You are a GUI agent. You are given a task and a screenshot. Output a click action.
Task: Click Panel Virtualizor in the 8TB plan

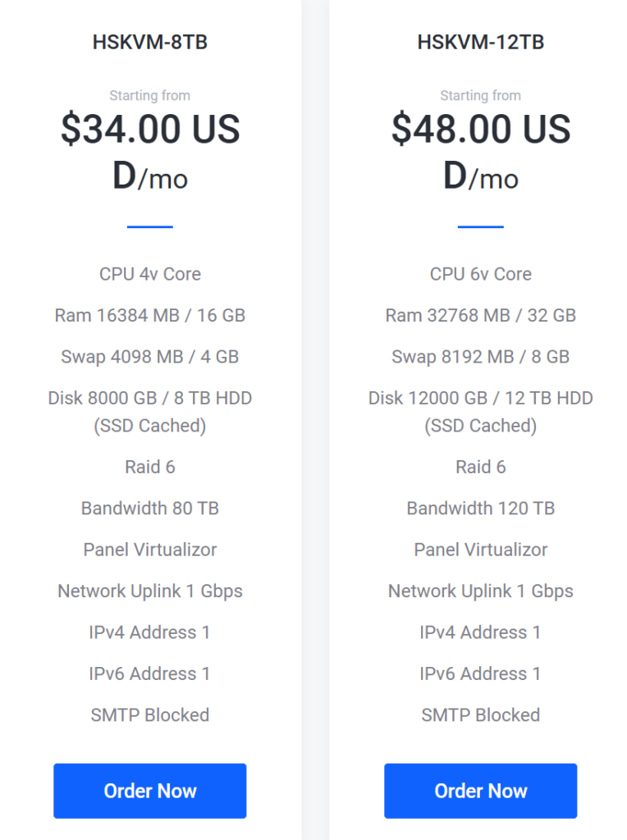[x=150, y=550]
